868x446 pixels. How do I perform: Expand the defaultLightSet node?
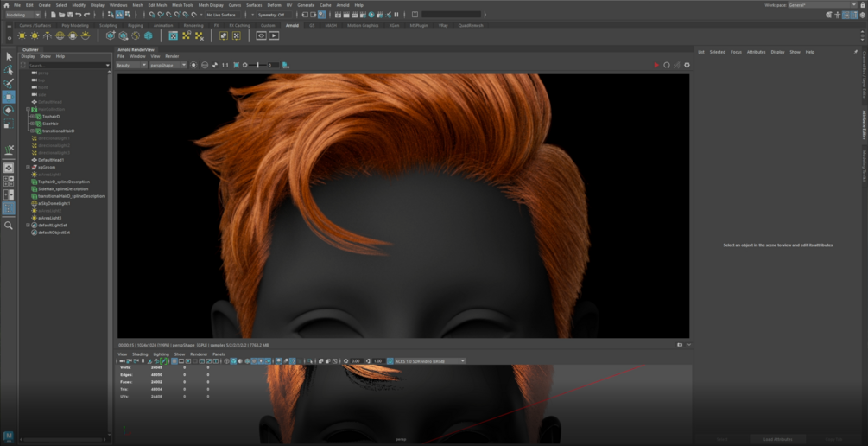[x=28, y=225]
